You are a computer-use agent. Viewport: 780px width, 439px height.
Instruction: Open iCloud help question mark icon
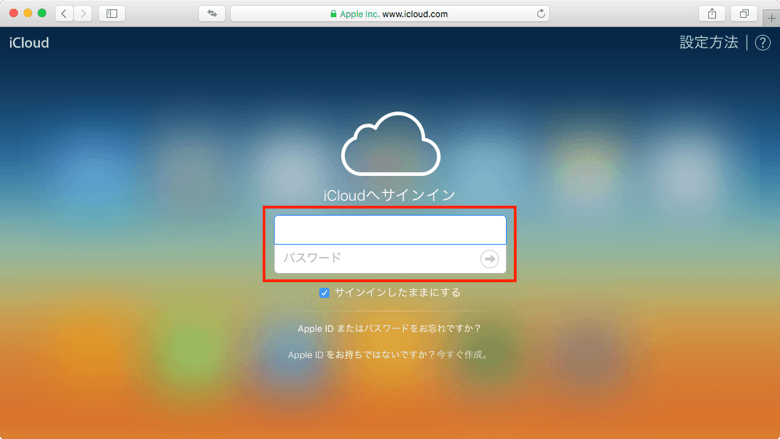pos(763,43)
